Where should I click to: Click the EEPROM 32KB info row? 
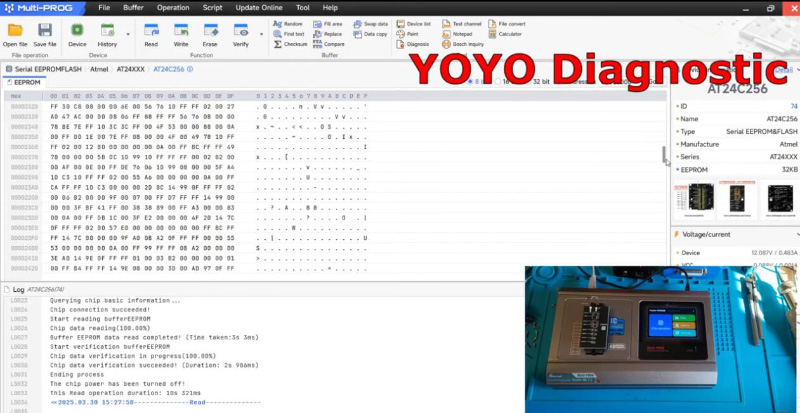tap(737, 169)
